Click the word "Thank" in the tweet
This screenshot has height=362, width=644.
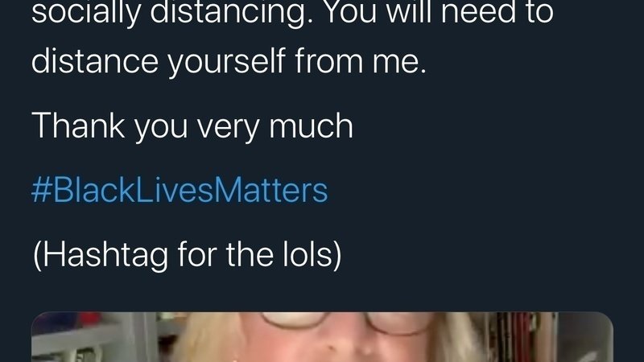click(x=78, y=126)
